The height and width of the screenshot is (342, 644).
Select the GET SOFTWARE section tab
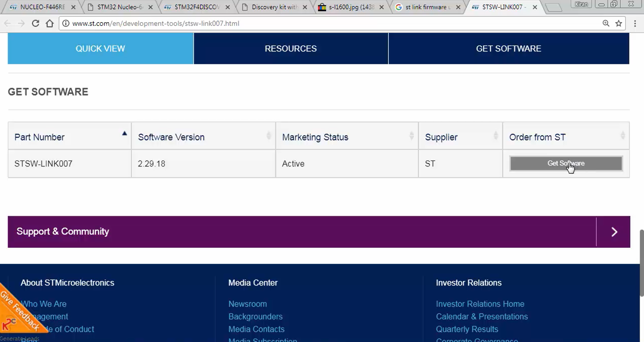pyautogui.click(x=509, y=48)
